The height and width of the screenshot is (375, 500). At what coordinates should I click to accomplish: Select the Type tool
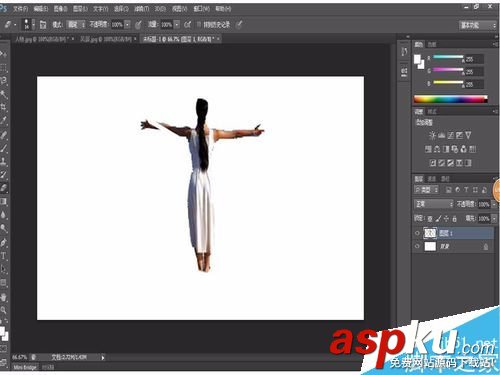click(x=3, y=256)
